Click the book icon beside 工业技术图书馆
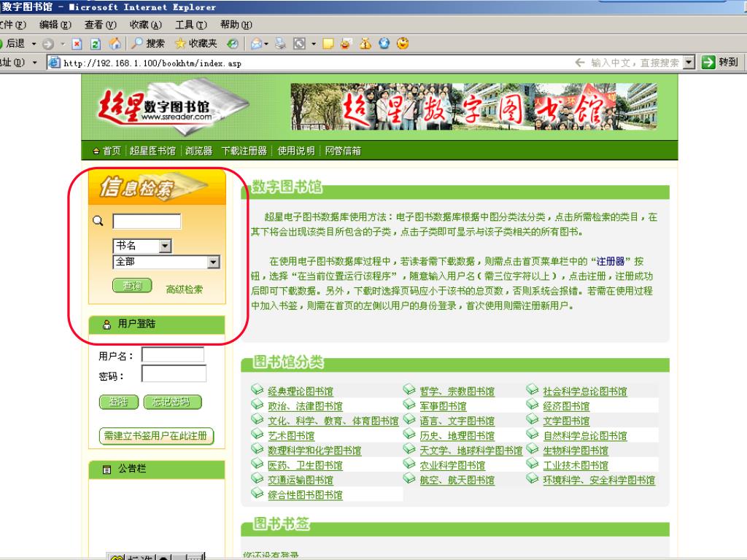Viewport: 747px width, 560px height. pyautogui.click(x=533, y=463)
